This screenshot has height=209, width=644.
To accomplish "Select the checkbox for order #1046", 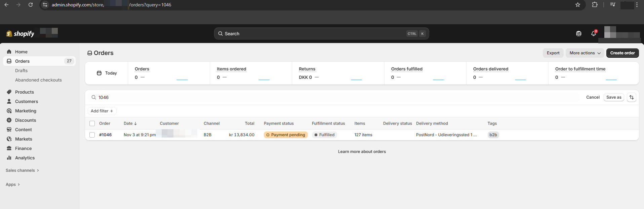I will [x=92, y=135].
